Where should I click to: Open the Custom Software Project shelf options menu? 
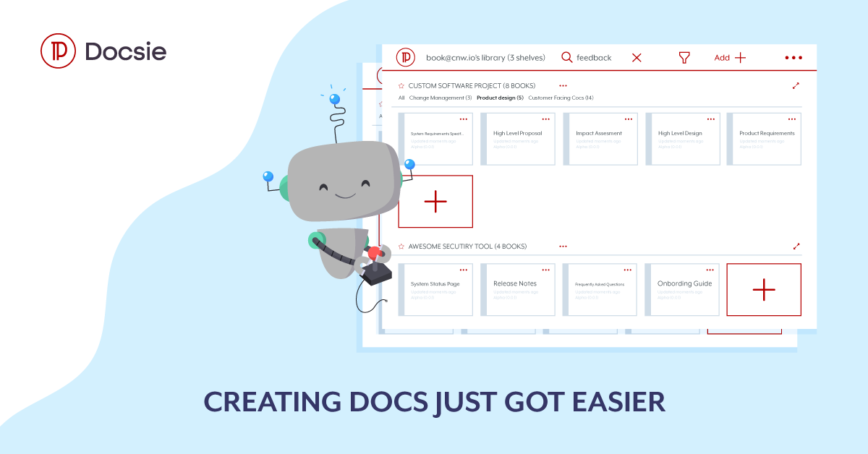563,85
